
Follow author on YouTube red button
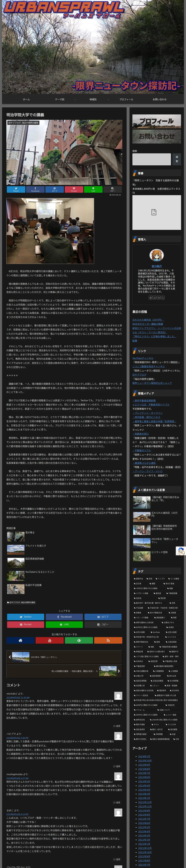tap(50, 641)
